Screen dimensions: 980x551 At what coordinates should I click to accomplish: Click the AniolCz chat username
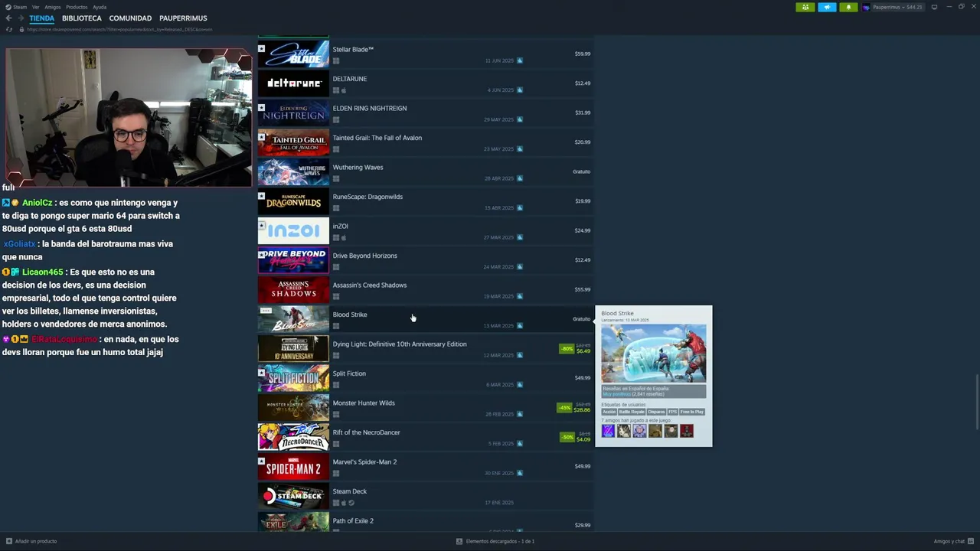tap(37, 203)
